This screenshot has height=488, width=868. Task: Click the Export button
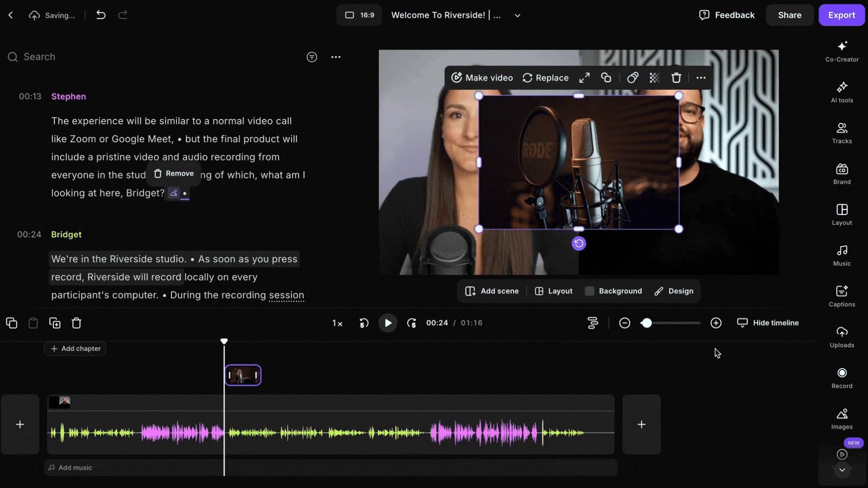pos(841,15)
